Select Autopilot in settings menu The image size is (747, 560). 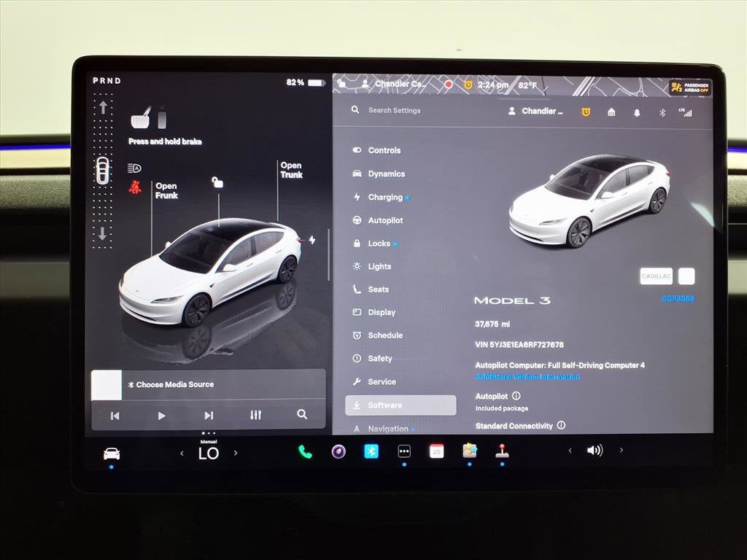pos(385,220)
